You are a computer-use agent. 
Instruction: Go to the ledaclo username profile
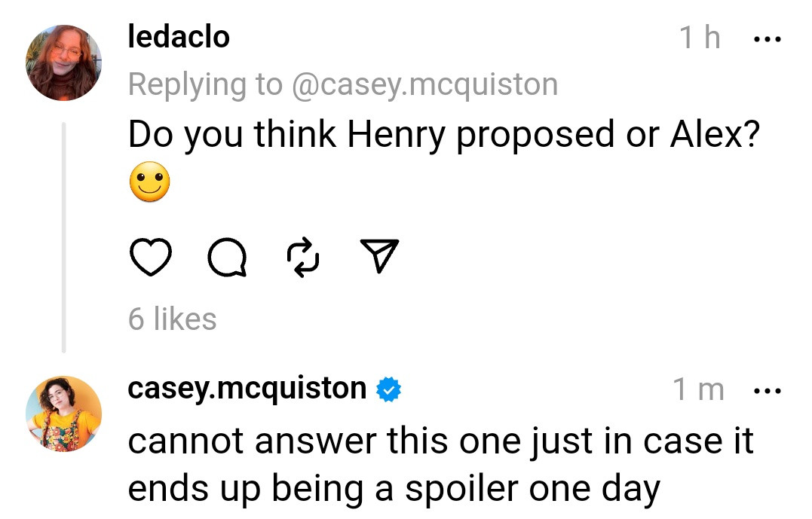point(179,37)
